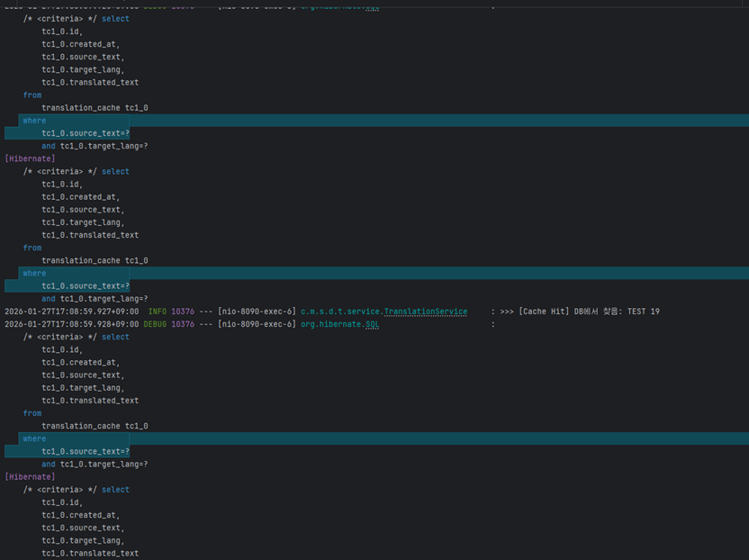The width and height of the screenshot is (749, 560).
Task: Click 'TEST 19' at the end of INFO message
Action: point(643,312)
